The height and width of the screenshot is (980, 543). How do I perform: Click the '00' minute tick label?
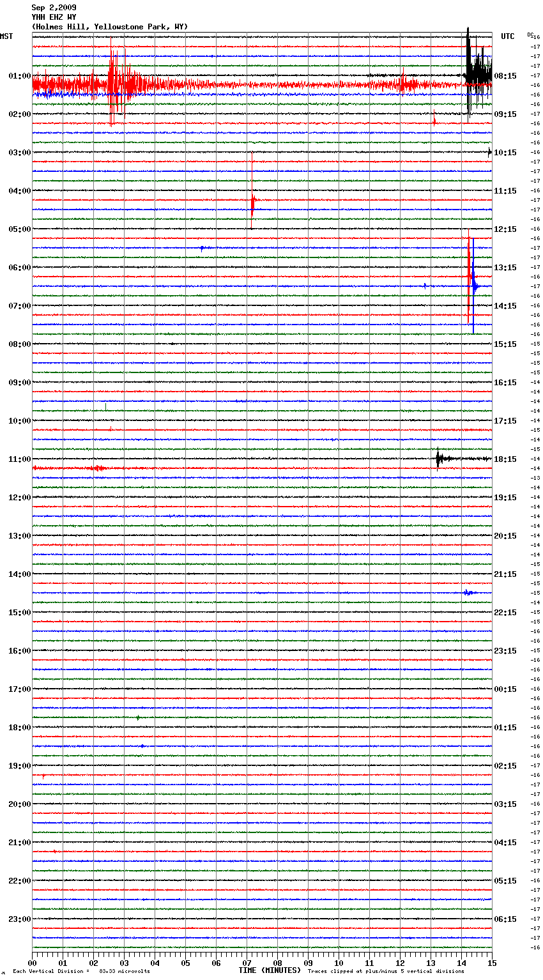coord(33,963)
